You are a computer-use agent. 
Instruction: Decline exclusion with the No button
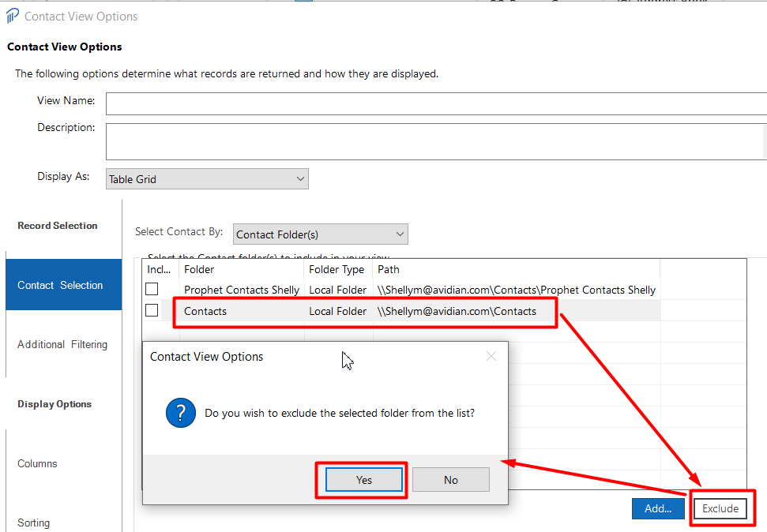(450, 480)
